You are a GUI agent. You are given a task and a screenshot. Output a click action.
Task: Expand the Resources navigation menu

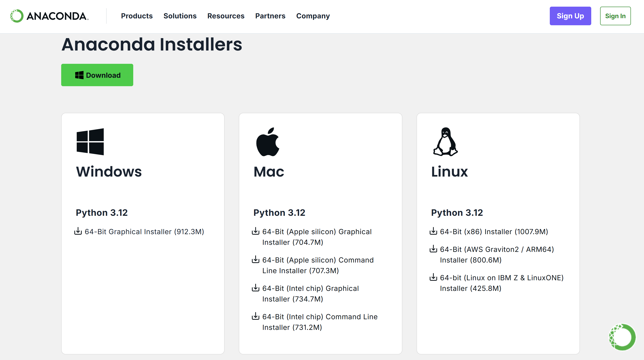coord(226,16)
